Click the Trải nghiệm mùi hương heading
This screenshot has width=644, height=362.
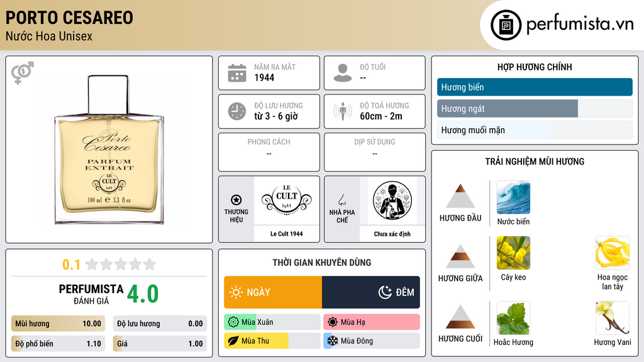535,162
